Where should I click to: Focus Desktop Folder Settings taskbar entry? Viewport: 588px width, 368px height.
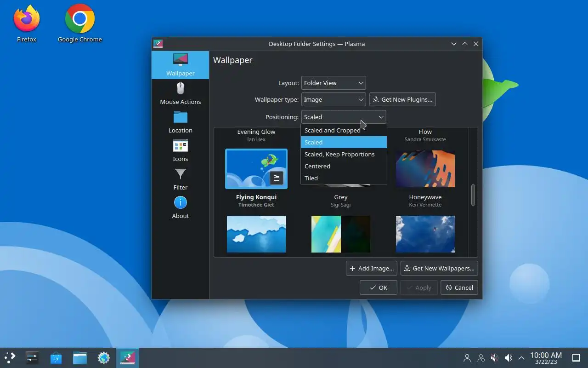tap(128, 357)
